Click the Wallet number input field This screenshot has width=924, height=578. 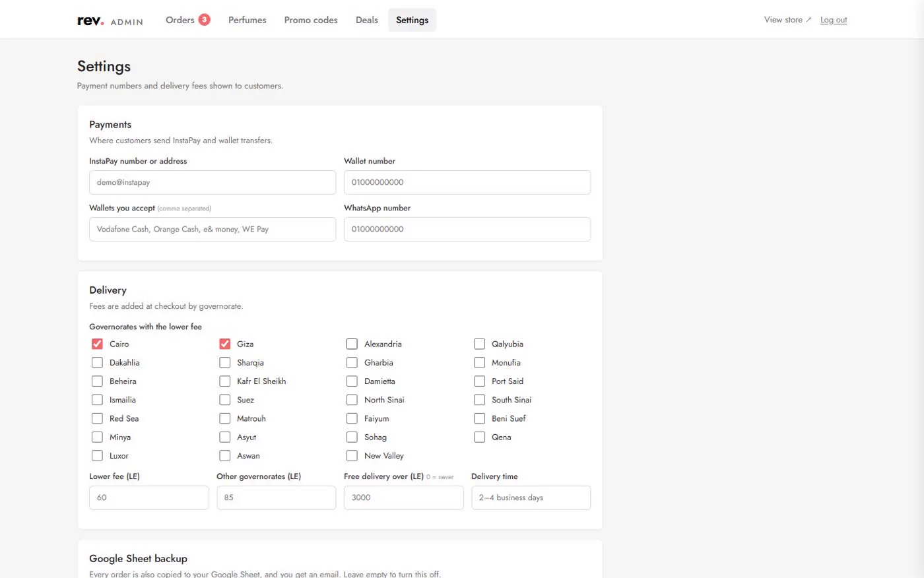pyautogui.click(x=467, y=182)
